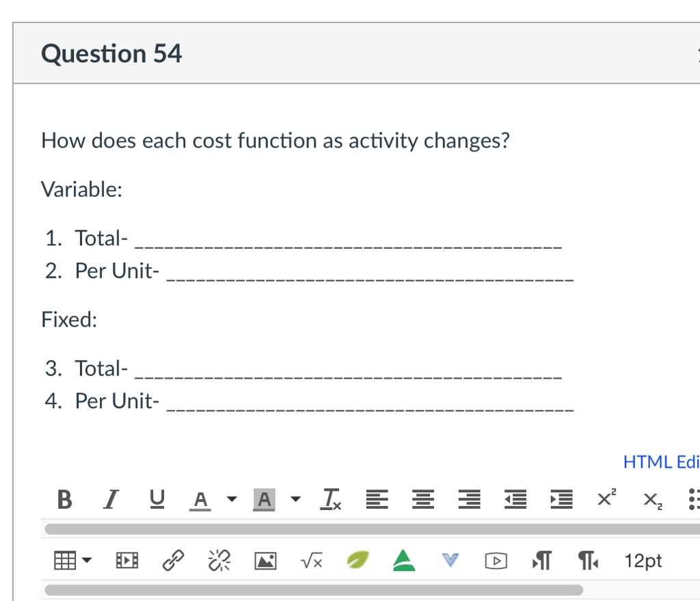
Task: Toggle underline formatting
Action: [x=156, y=500]
